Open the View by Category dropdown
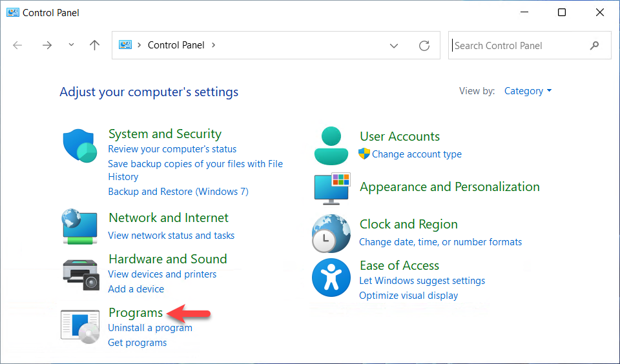Screen dimensions: 620x364 (x=528, y=91)
